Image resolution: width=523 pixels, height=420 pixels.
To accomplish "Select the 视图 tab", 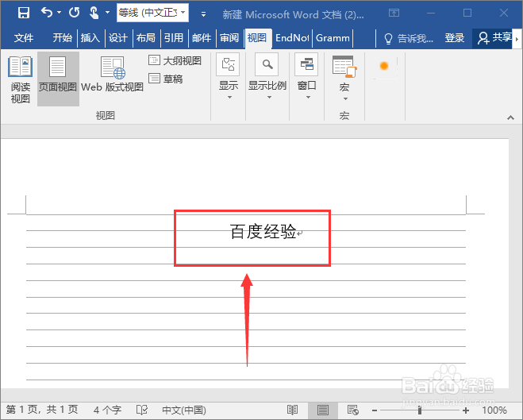I will tap(257, 37).
